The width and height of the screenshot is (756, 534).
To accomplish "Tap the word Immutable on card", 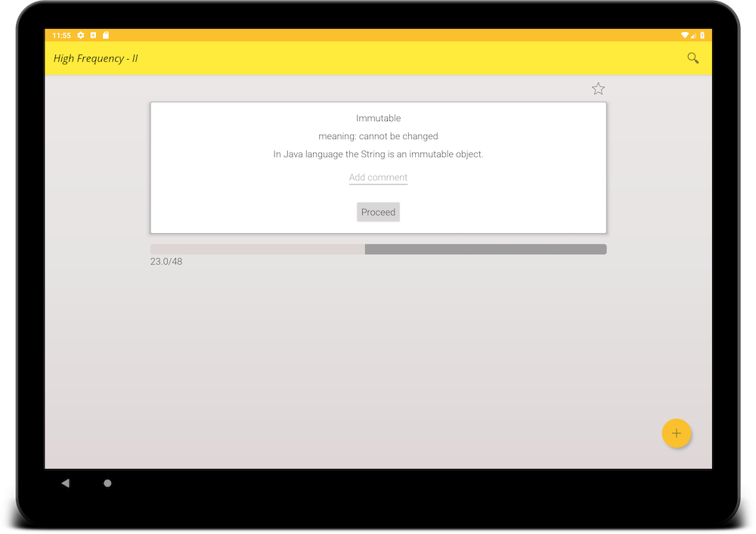I will coord(378,119).
